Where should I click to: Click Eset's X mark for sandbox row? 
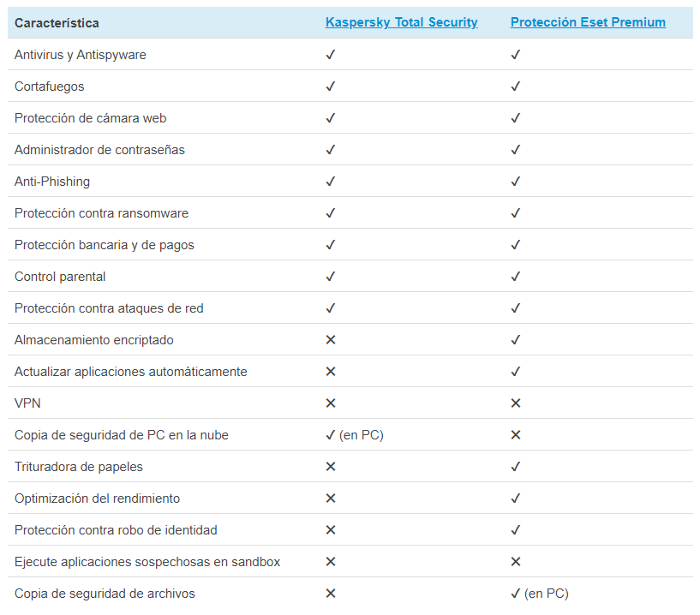point(516,562)
